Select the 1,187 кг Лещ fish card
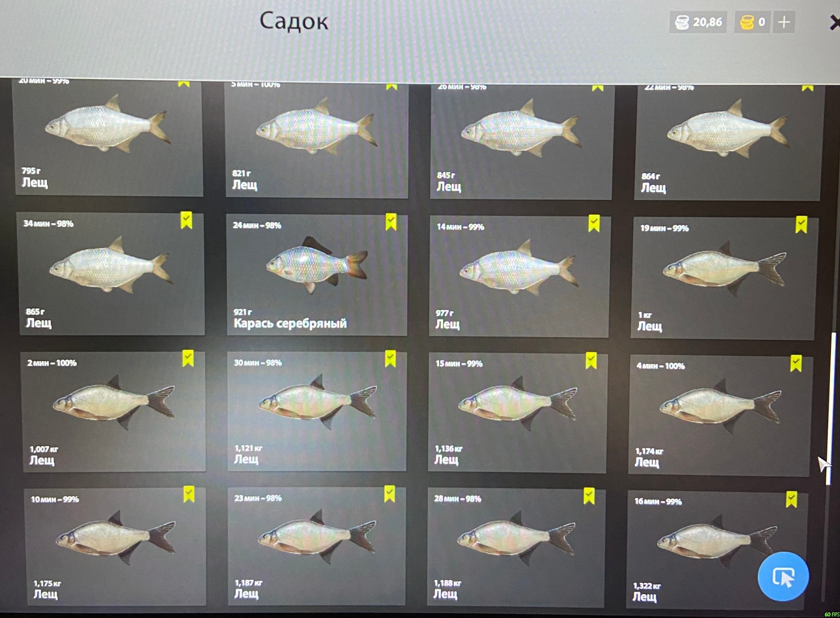Viewport: 840px width, 618px height. click(x=317, y=546)
